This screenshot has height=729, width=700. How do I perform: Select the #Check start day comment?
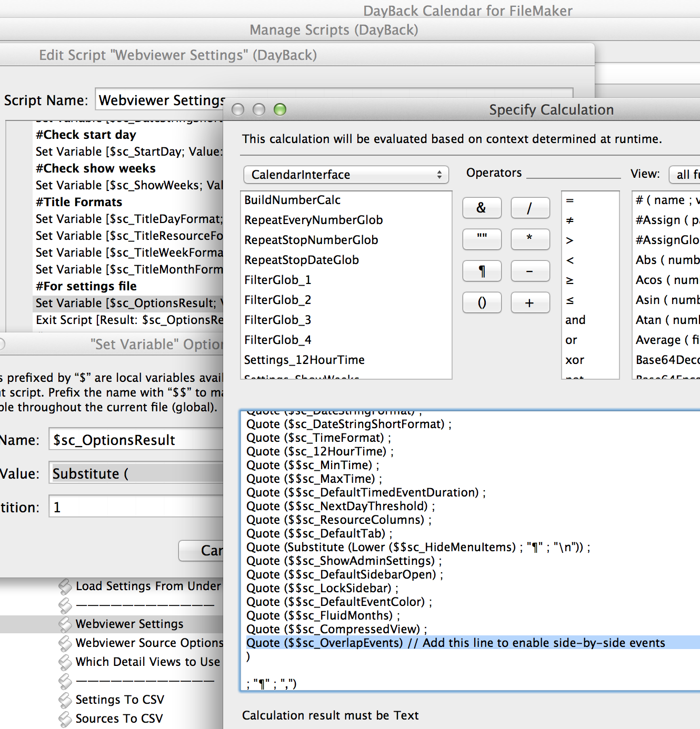point(86,135)
